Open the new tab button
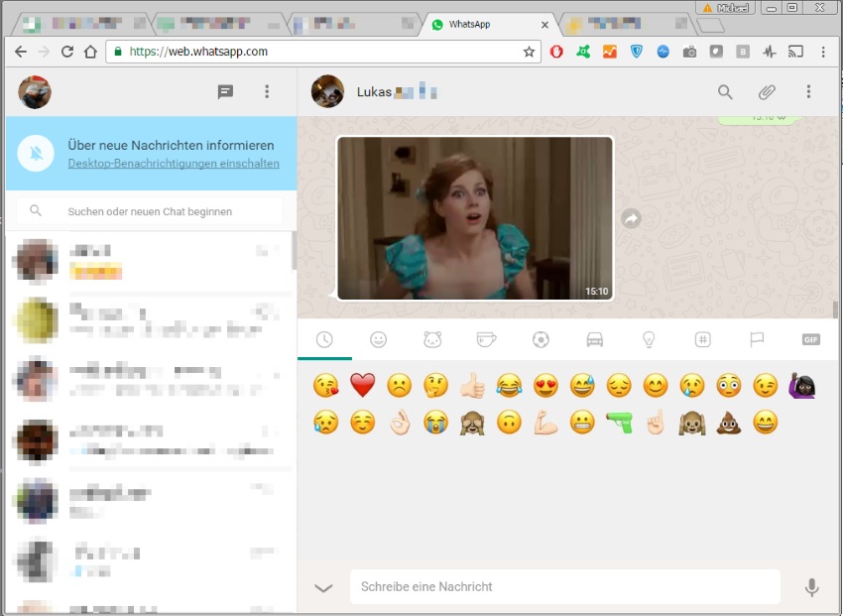Screen dimensions: 843x616 710,25
